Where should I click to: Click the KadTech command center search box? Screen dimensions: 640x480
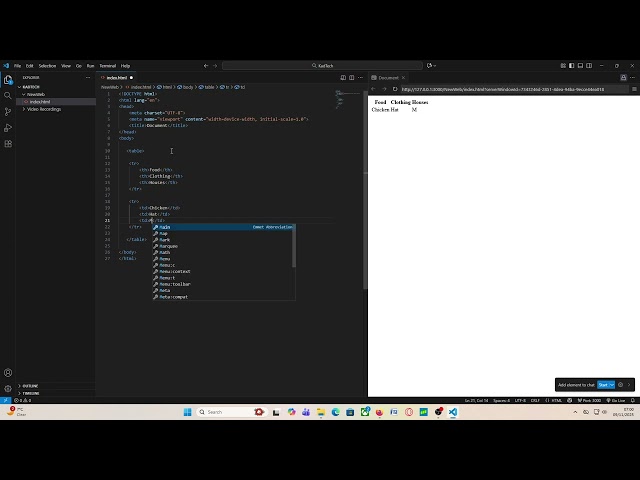click(322, 65)
